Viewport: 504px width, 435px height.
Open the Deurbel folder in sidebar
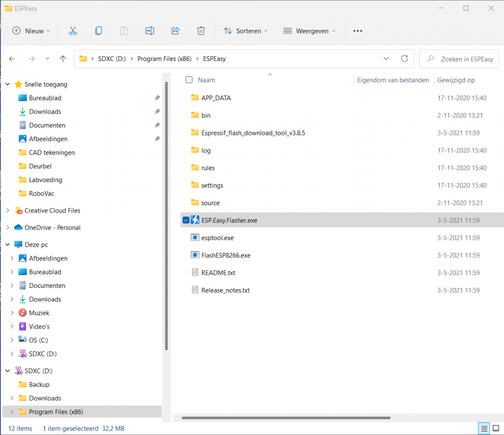click(40, 166)
